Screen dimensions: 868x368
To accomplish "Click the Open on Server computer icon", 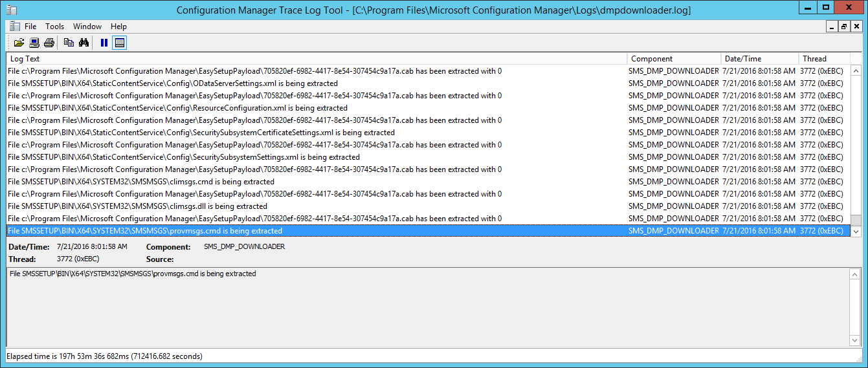I will [x=34, y=43].
